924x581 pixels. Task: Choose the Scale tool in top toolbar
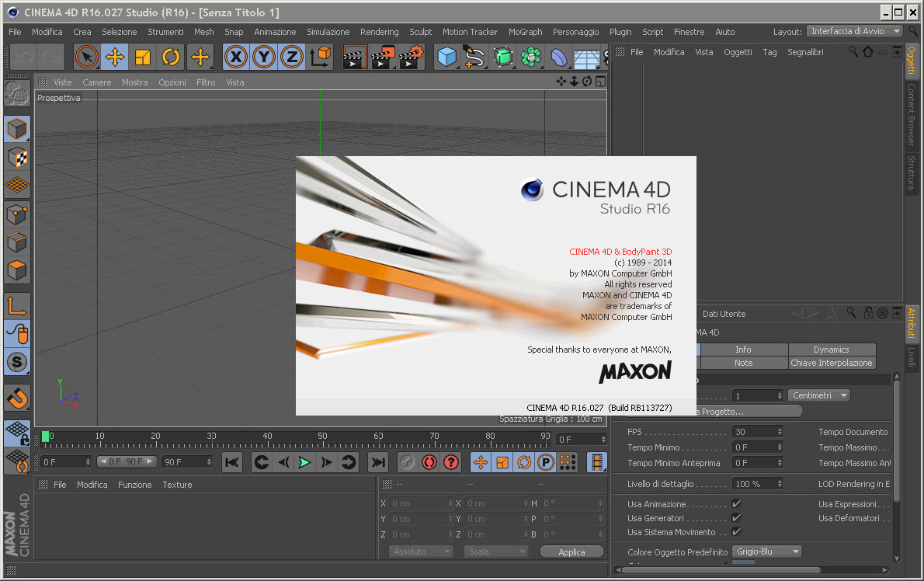coord(143,57)
